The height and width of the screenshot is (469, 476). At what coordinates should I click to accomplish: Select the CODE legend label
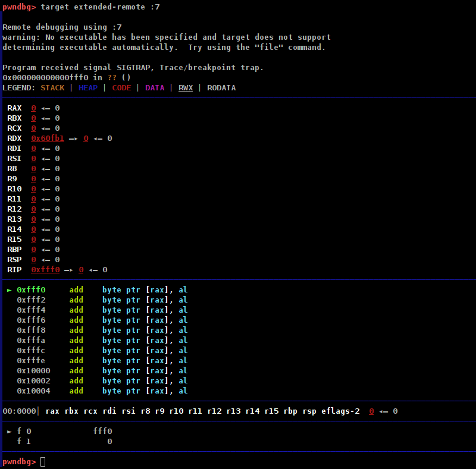pos(122,88)
